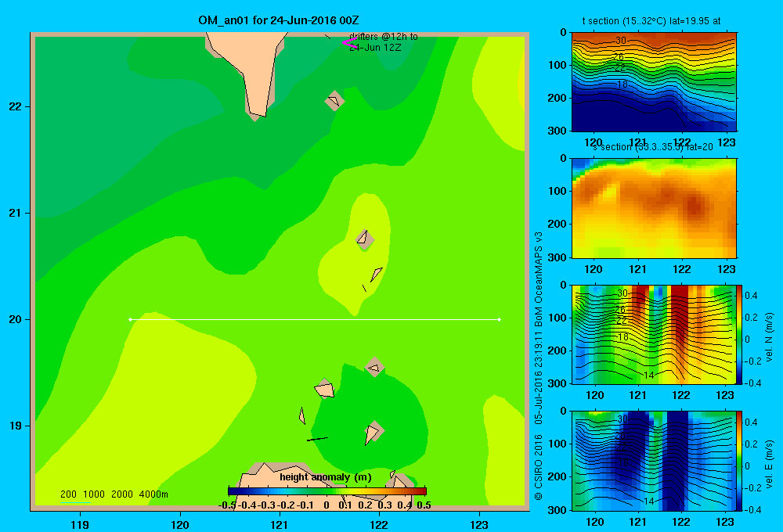Click the 't section (15..32°C) lat=19.95' title
783x532 pixels.
pos(651,21)
